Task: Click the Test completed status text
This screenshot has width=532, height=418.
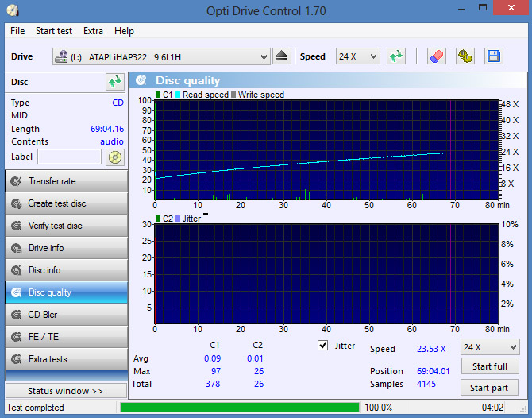Action: coord(35,408)
